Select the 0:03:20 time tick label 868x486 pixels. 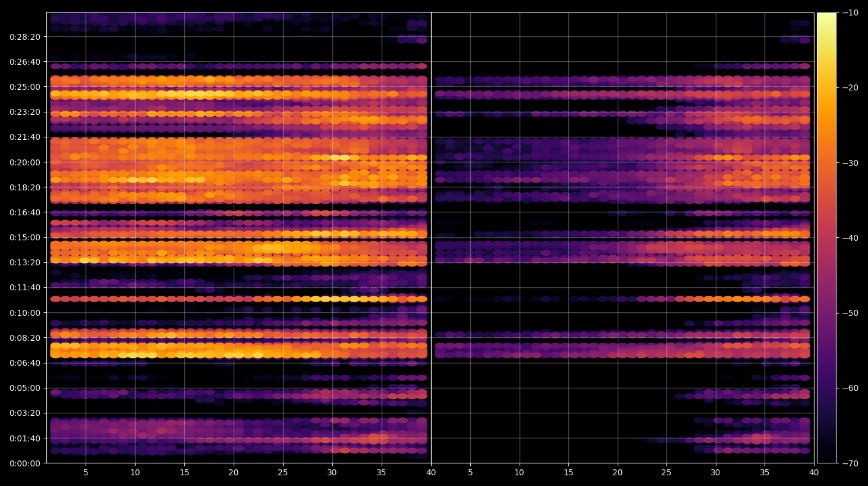[25, 413]
